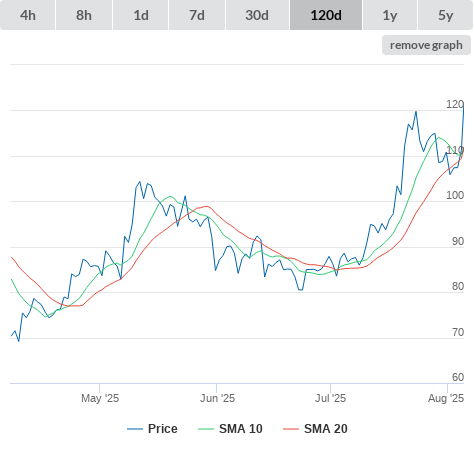Screen dimensions: 474x455
Task: Open the 1d time range tab
Action: [141, 15]
